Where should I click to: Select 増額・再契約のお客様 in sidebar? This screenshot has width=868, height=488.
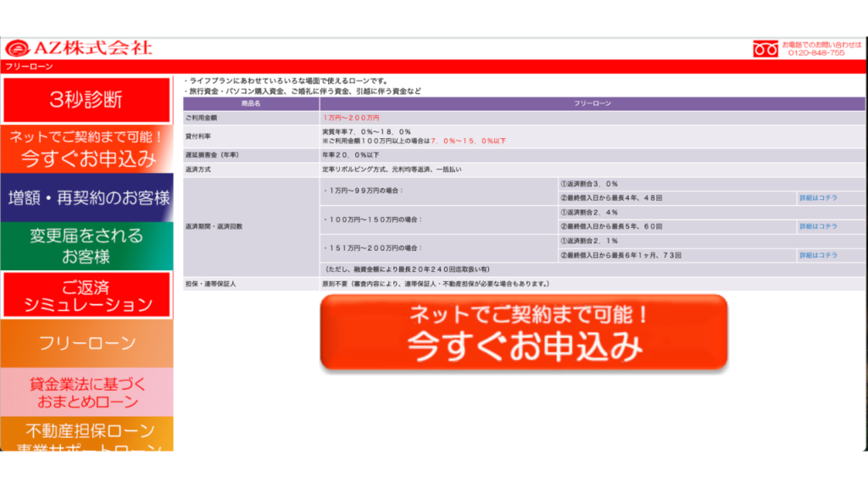click(x=86, y=197)
